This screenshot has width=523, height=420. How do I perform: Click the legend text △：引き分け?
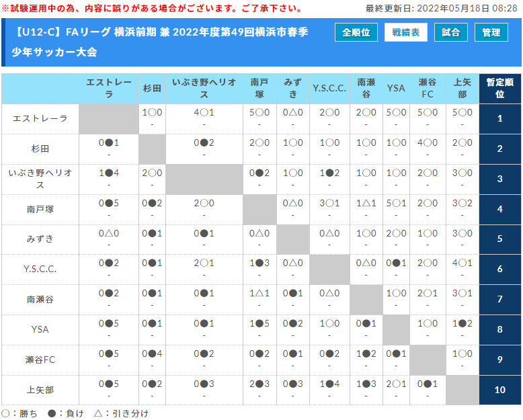click(x=122, y=413)
